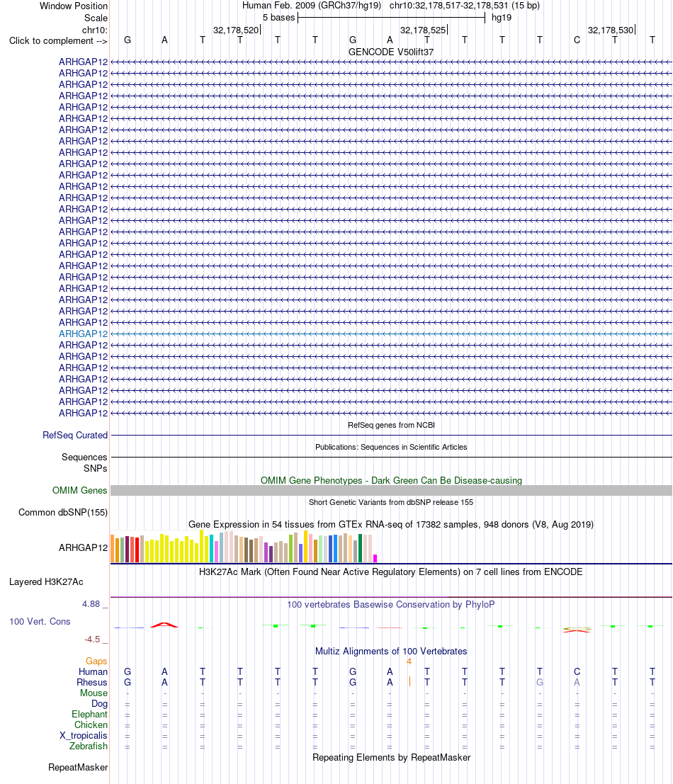Click the gray OMIM Genes item bar
Image resolution: width=673 pixels, height=784 pixels.
[391, 491]
